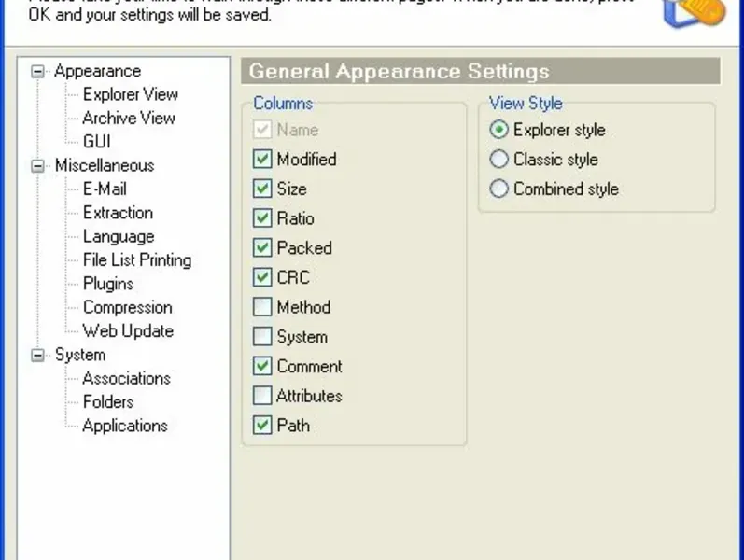Select Web Update in the tree

[x=128, y=330]
